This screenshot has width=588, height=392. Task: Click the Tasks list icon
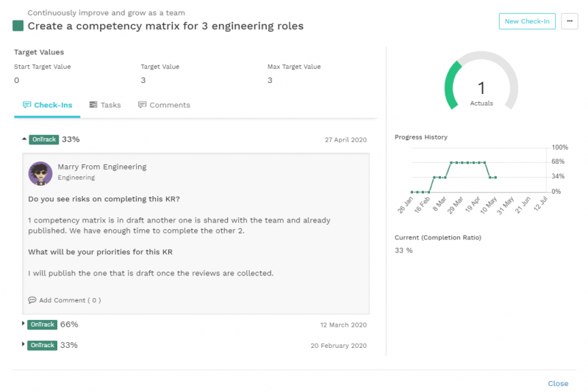click(x=93, y=105)
